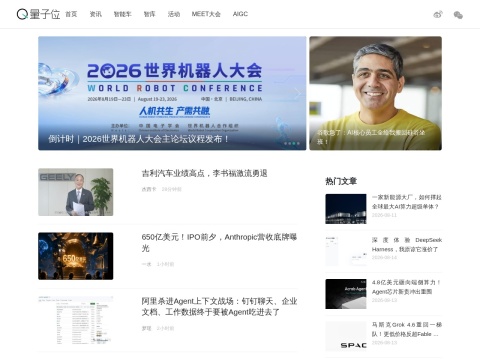Screen dimensions: 480x360
Task: Open the WeChat icon in header
Action: tap(458, 15)
